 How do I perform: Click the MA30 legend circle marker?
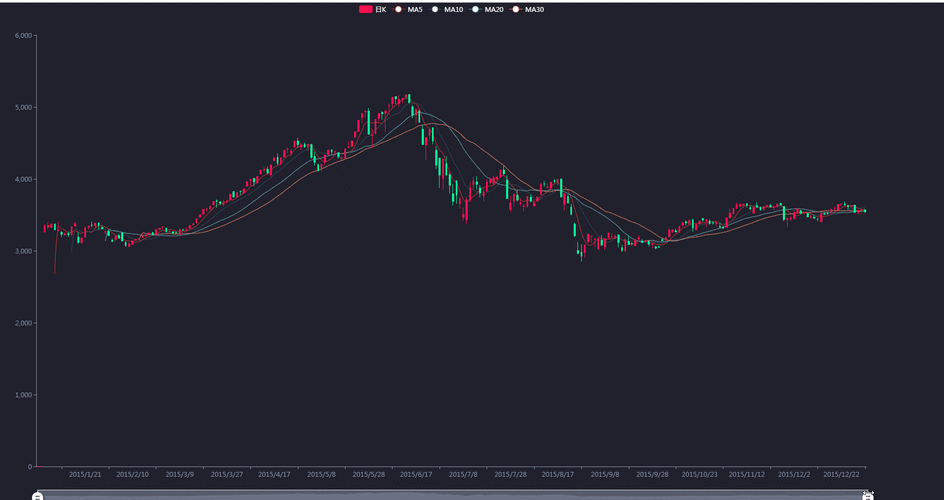coord(516,9)
